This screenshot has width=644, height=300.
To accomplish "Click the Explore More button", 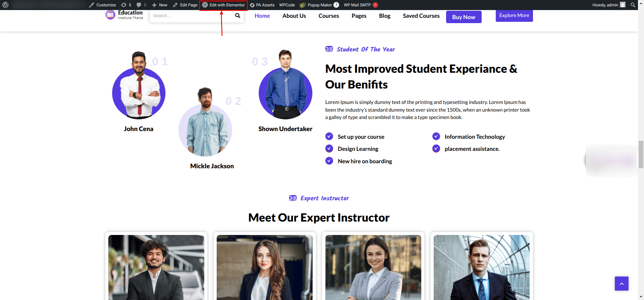I will pos(514,16).
